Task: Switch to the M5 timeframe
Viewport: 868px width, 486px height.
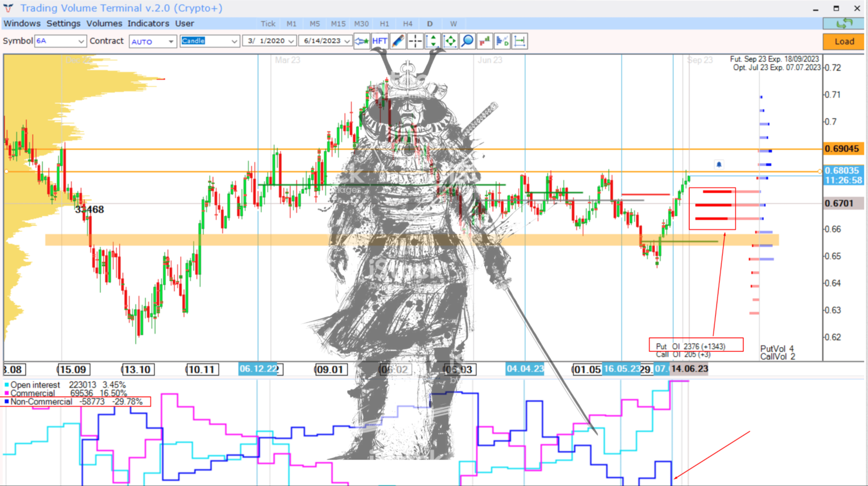Action: point(315,24)
